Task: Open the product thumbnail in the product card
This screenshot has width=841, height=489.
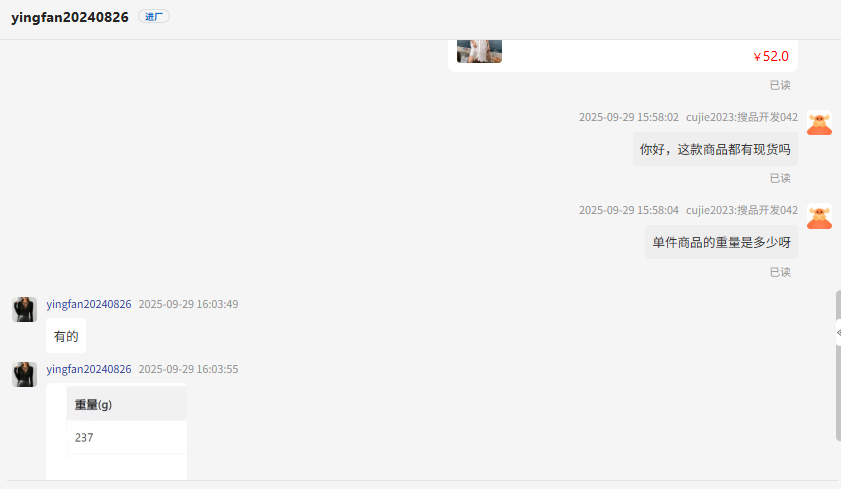Action: click(x=479, y=51)
